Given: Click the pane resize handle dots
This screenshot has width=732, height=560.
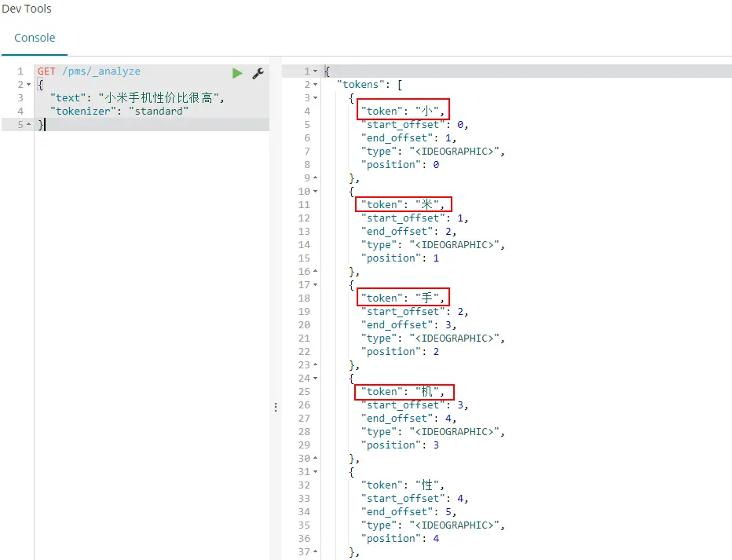Looking at the screenshot, I should [x=276, y=407].
